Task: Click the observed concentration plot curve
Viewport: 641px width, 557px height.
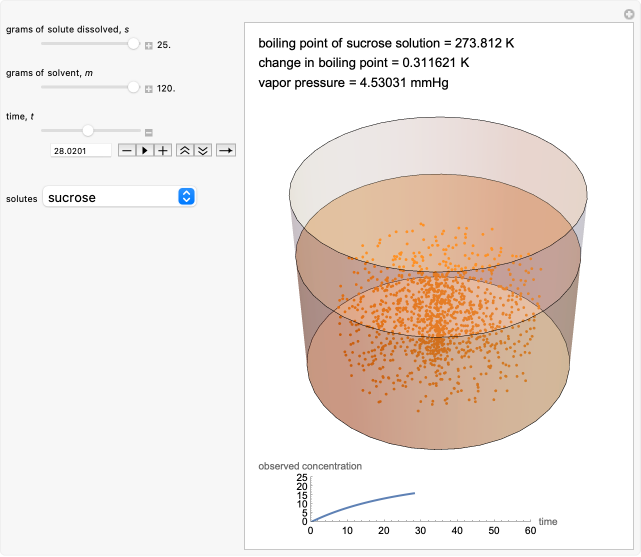Action: (370, 504)
